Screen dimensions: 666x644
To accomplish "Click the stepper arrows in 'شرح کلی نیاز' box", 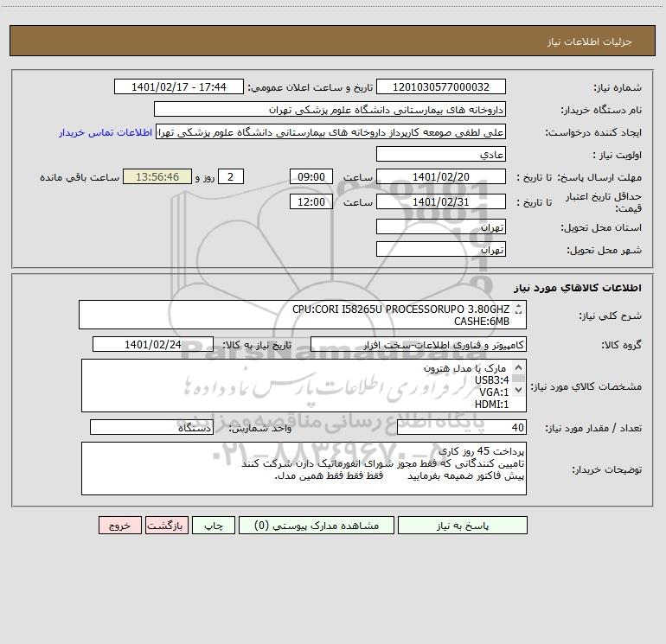I will [518, 310].
